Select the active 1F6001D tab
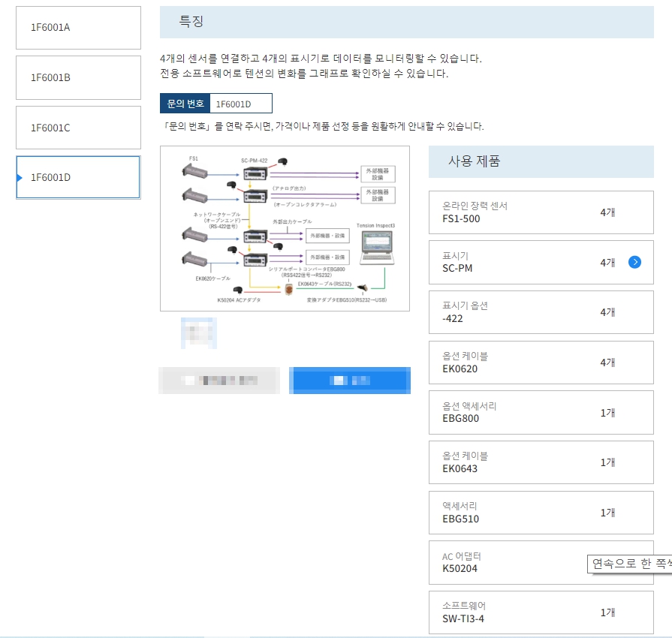This screenshot has width=672, height=638. [x=78, y=177]
